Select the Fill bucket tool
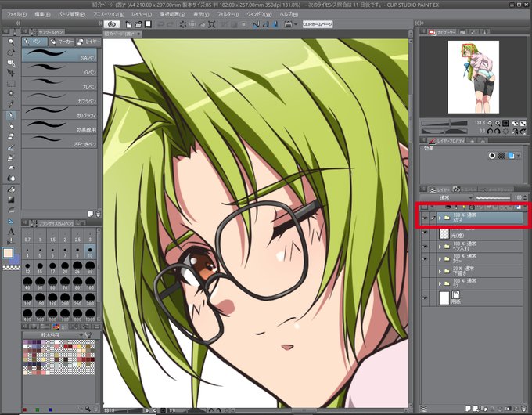This screenshot has height=415, width=532. [11, 189]
